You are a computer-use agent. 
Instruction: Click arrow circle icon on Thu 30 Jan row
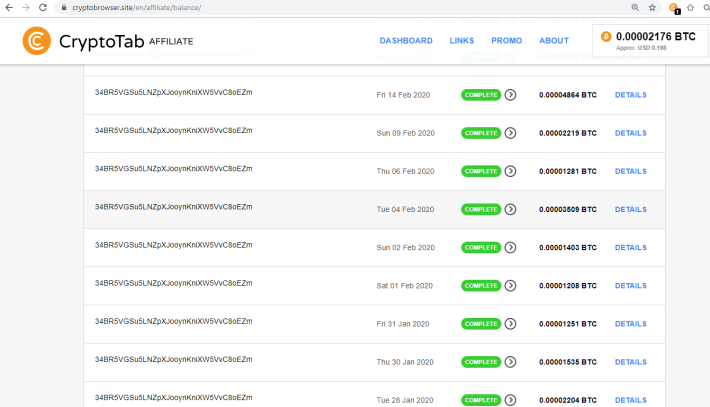[x=510, y=362]
